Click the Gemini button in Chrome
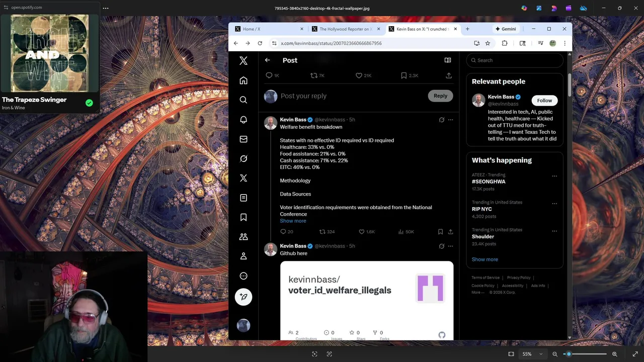This screenshot has width=644, height=362. click(x=506, y=29)
